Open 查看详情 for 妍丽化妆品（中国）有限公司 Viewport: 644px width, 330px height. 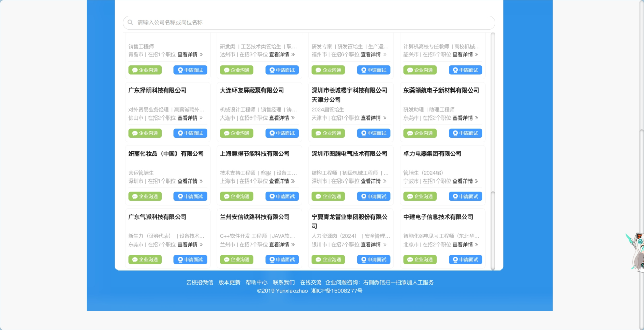(x=190, y=181)
